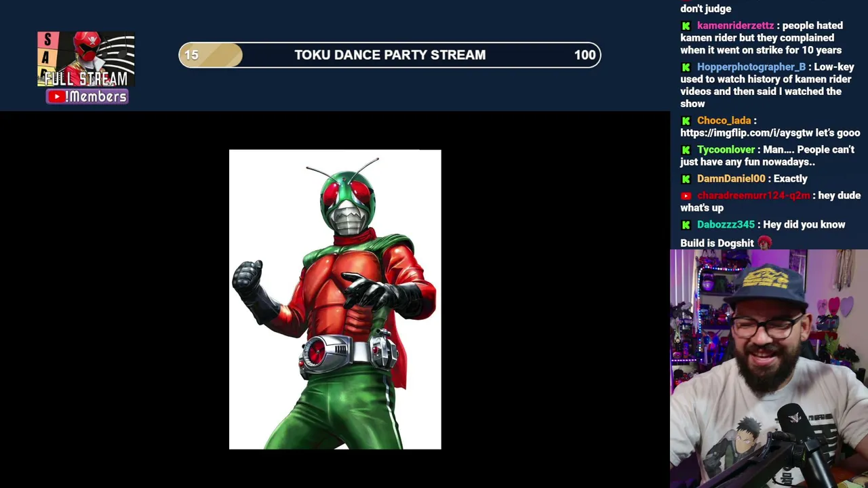Click the Kick icon beside Hopperphotographer_B
This screenshot has height=488, width=868.
686,67
